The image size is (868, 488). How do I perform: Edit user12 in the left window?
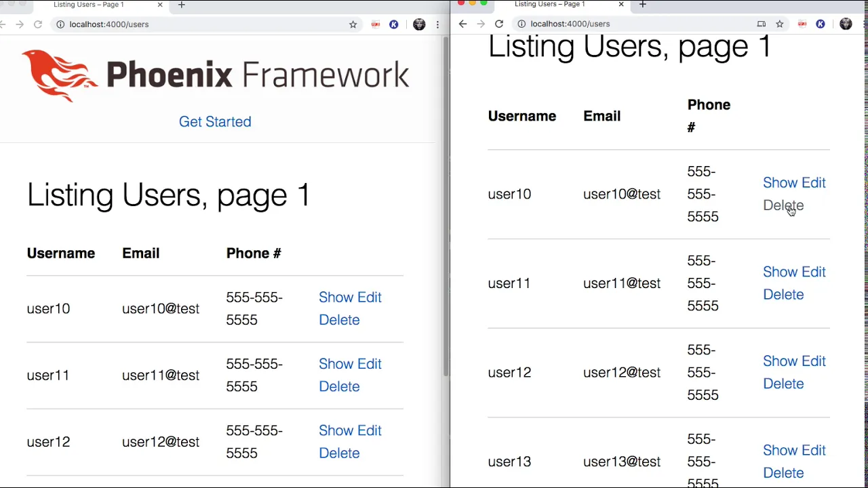coord(370,430)
